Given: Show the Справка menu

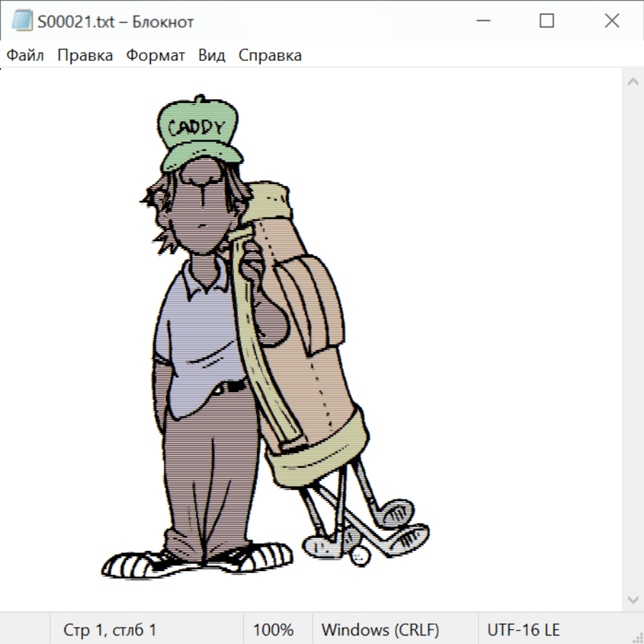Looking at the screenshot, I should click(x=270, y=56).
